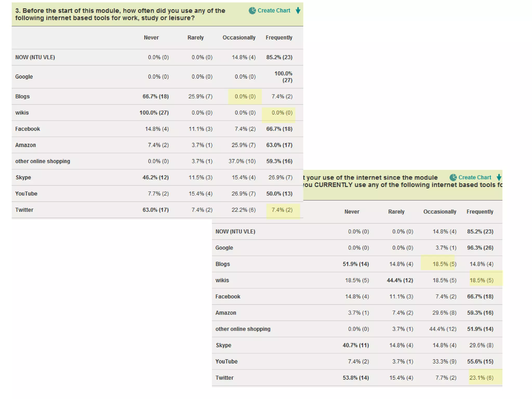Image resolution: width=532 pixels, height=399 pixels.
Task: Select YouTube row label in lower table
Action: [x=226, y=362]
